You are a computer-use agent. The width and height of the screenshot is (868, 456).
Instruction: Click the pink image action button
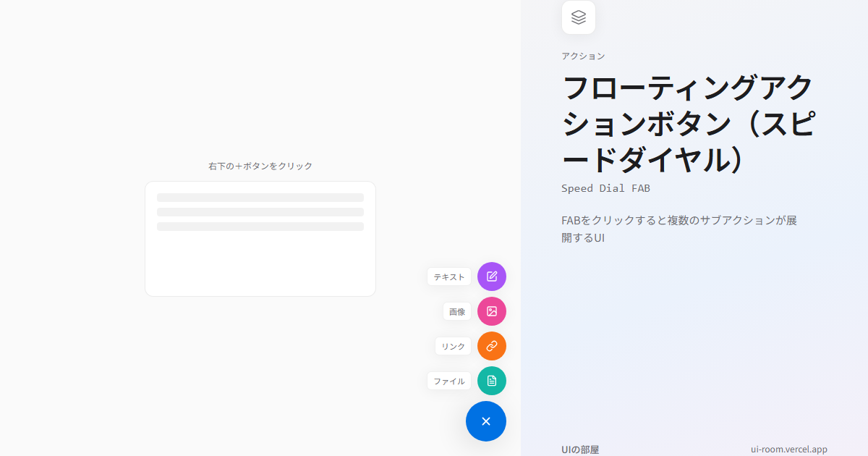(x=492, y=311)
